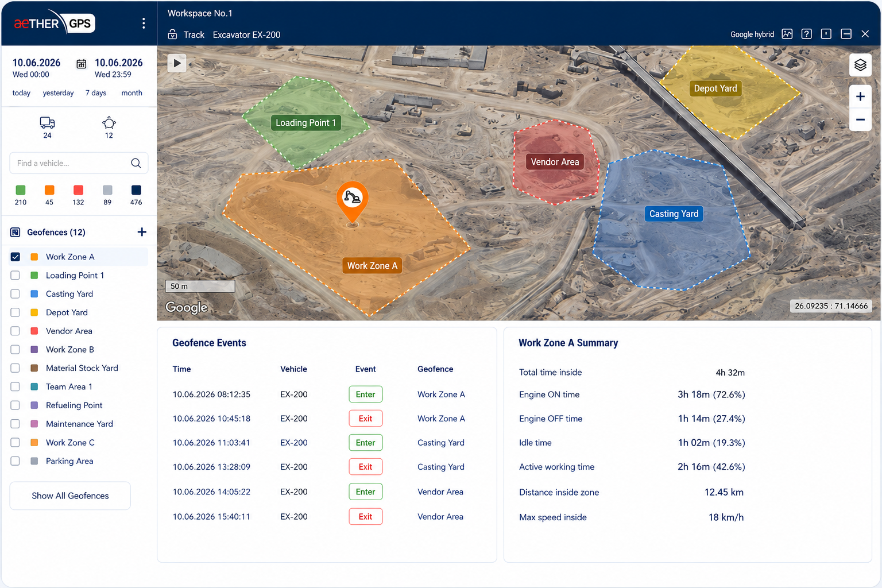882x588 pixels.
Task: Zoom out the map
Action: click(860, 119)
